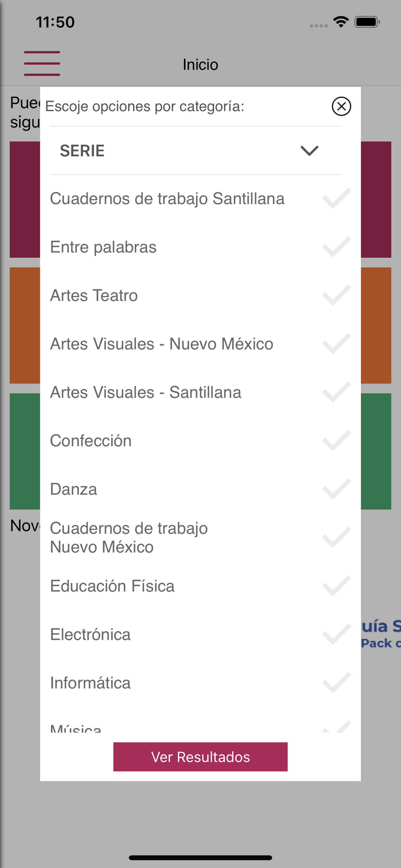This screenshot has height=868, width=401.
Task: Expand the SERIE dropdown
Action: (x=195, y=151)
